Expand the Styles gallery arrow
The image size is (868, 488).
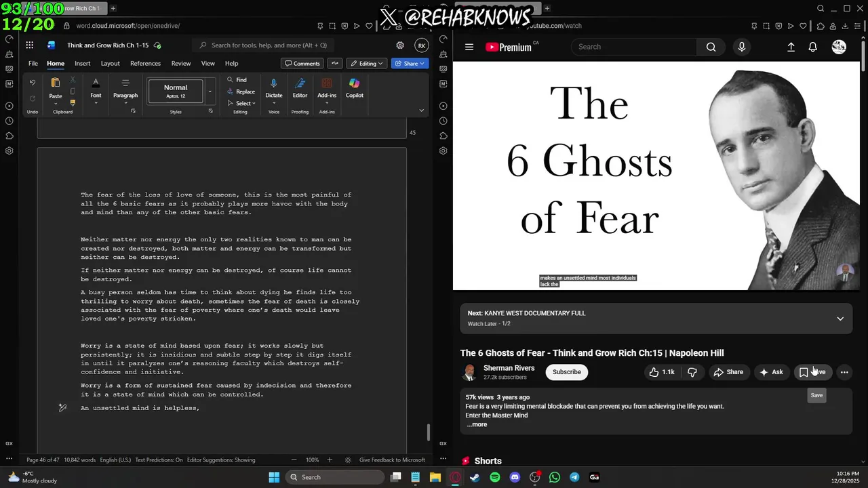[210, 91]
